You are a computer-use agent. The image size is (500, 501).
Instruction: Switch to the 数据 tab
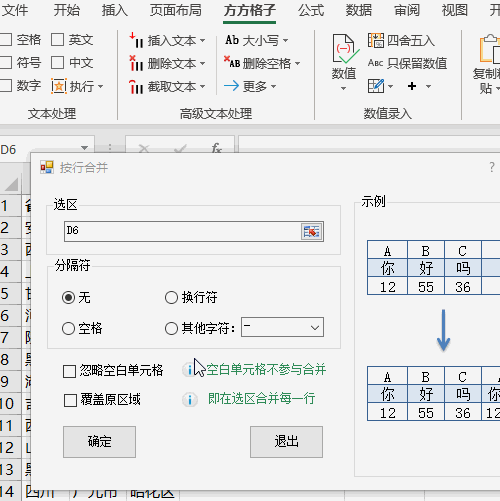(x=359, y=11)
